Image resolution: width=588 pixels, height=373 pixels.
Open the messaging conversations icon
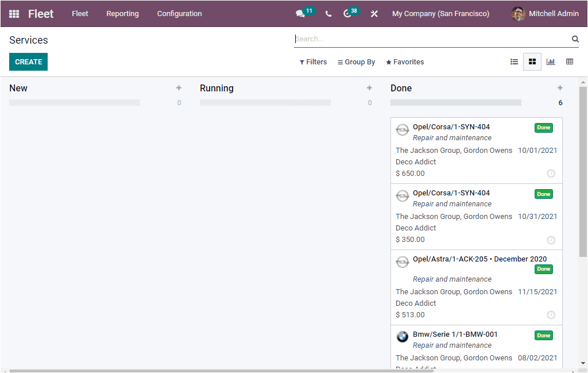300,13
